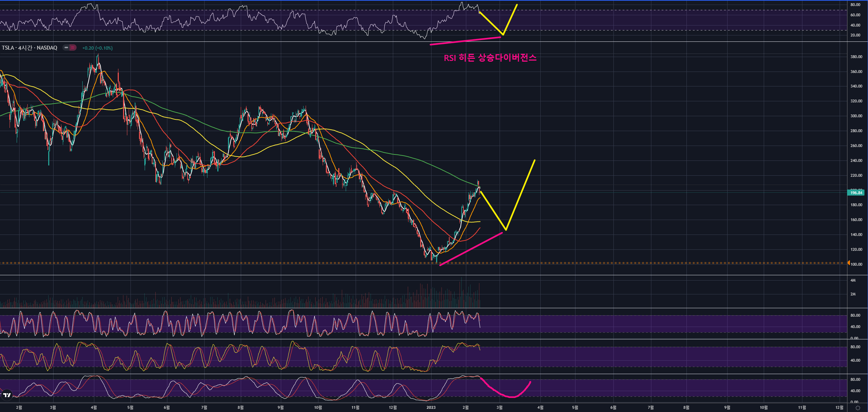Click the gray dash market status icon

pos(66,47)
